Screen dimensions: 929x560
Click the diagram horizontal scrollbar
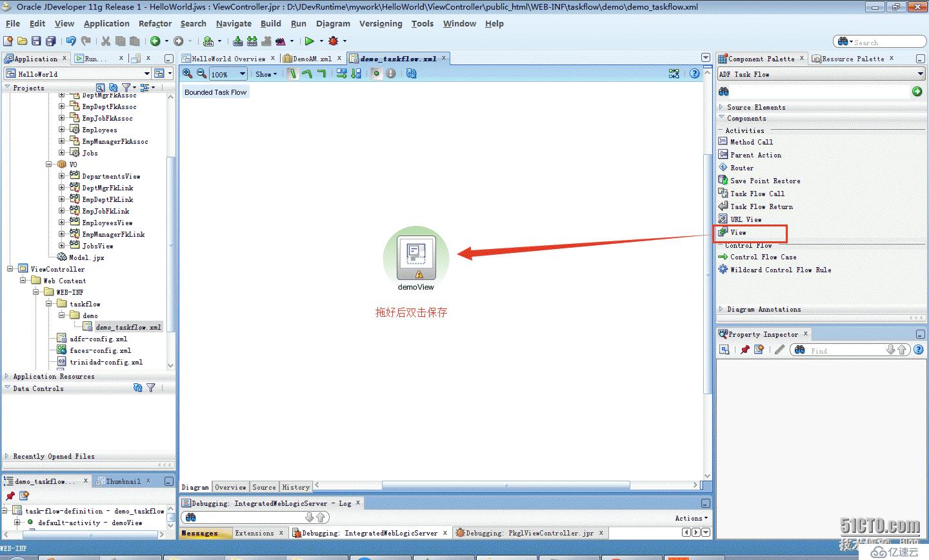[506, 485]
